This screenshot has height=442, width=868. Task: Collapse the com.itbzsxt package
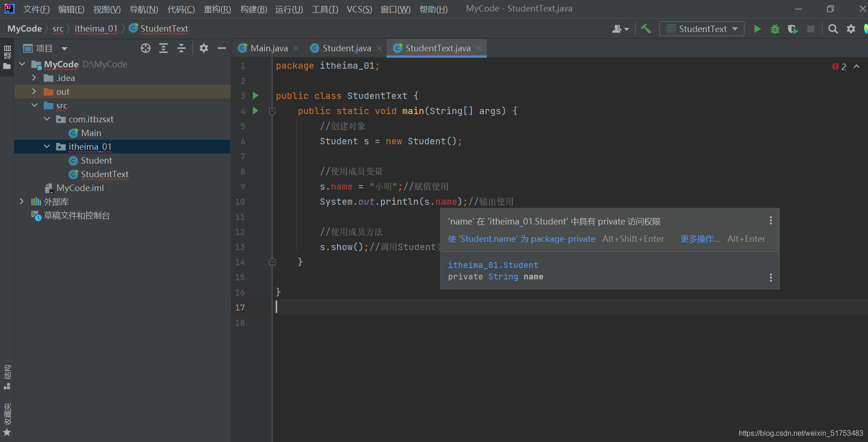click(47, 119)
